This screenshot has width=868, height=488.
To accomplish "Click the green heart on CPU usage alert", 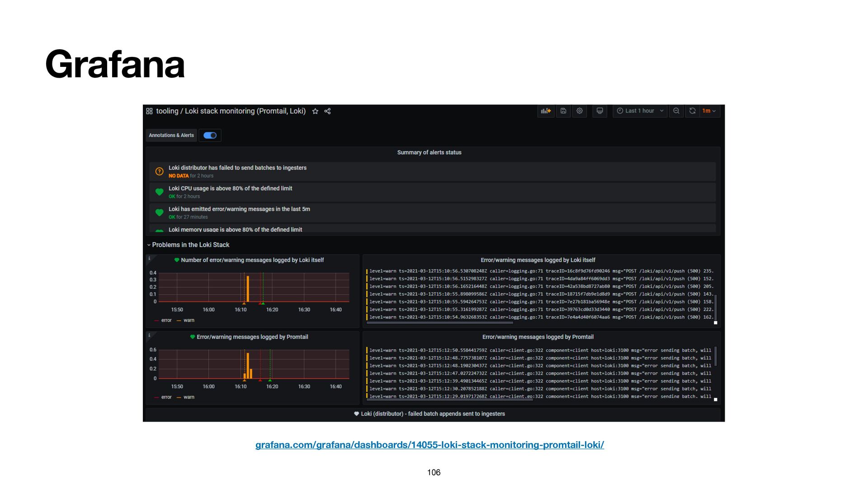I will [159, 192].
